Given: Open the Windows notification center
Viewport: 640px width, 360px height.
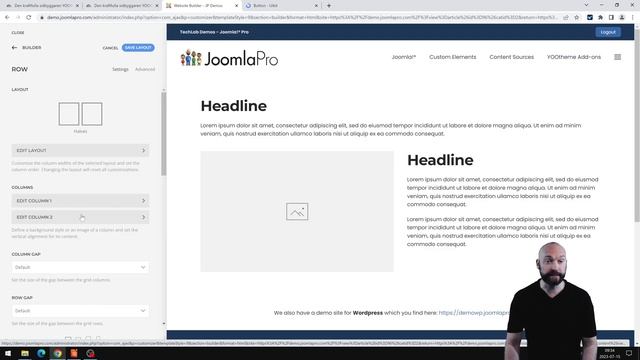Looking at the screenshot, I should 629,353.
